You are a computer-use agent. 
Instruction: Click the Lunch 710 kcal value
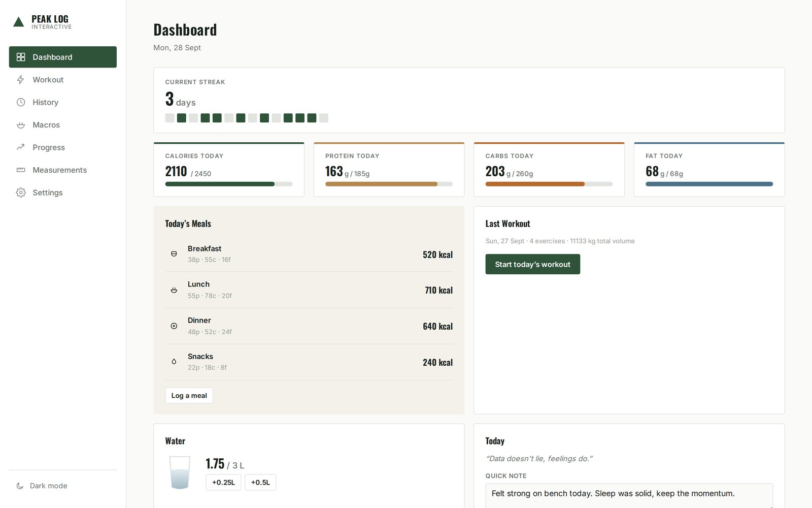pyautogui.click(x=438, y=290)
